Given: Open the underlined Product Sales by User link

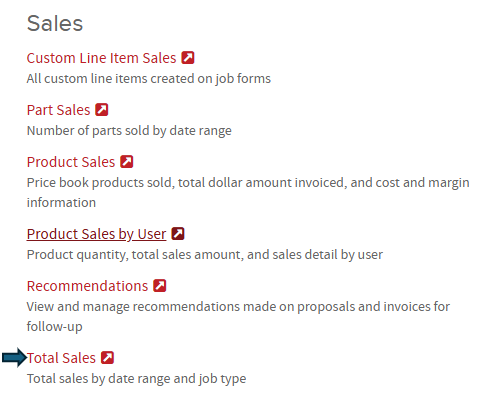Looking at the screenshot, I should (96, 234).
